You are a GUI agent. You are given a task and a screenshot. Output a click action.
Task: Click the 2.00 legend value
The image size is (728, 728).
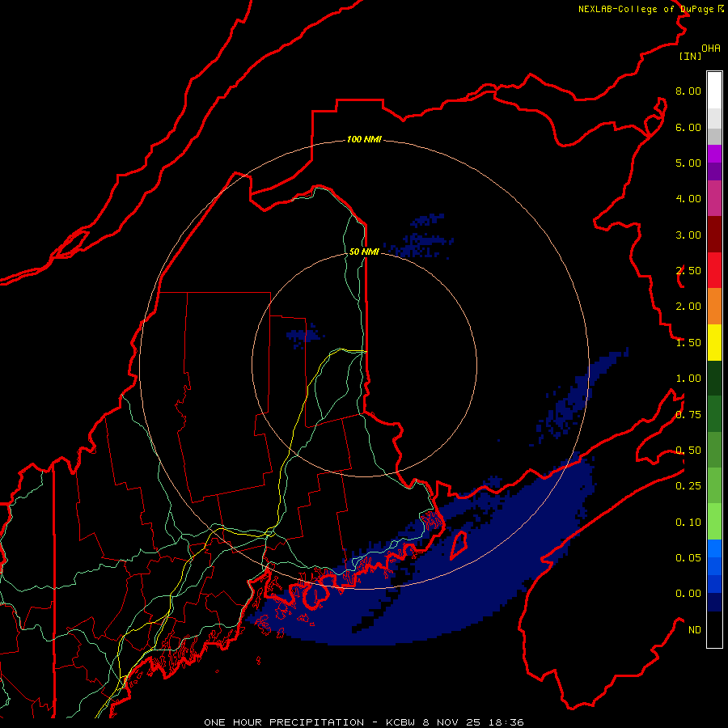coord(688,307)
